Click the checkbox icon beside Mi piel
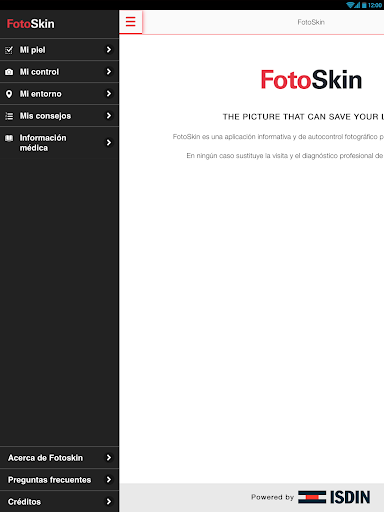 [x=9, y=50]
